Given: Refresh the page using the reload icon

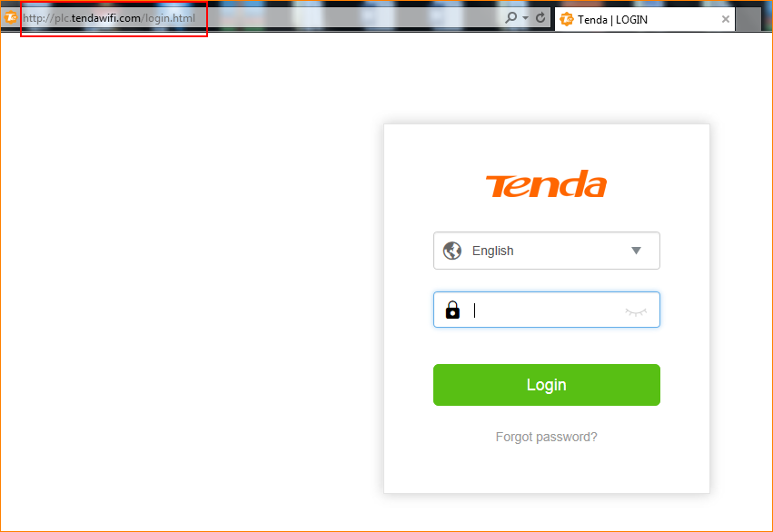Looking at the screenshot, I should tap(540, 18).
